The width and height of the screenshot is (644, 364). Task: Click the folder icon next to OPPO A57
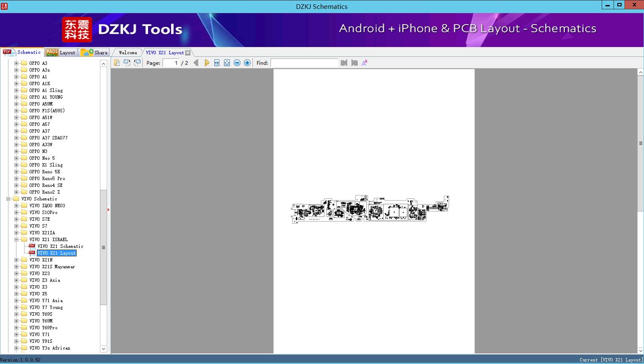pos(24,124)
